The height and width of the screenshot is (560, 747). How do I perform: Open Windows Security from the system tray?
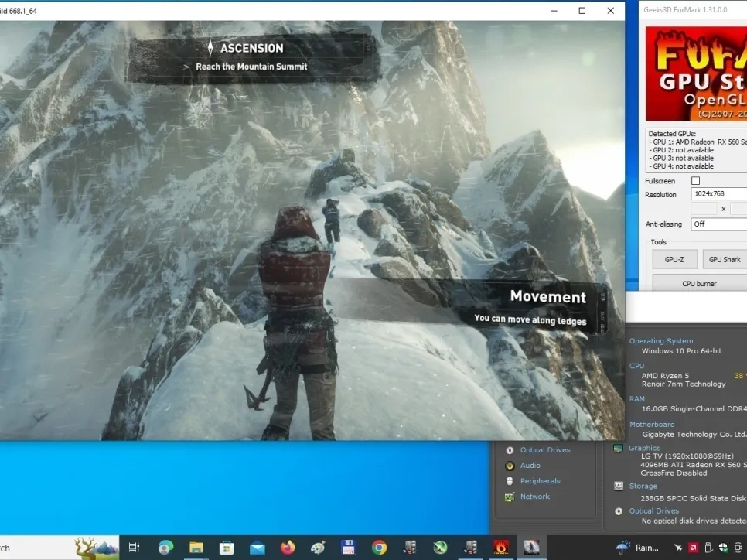(723, 548)
